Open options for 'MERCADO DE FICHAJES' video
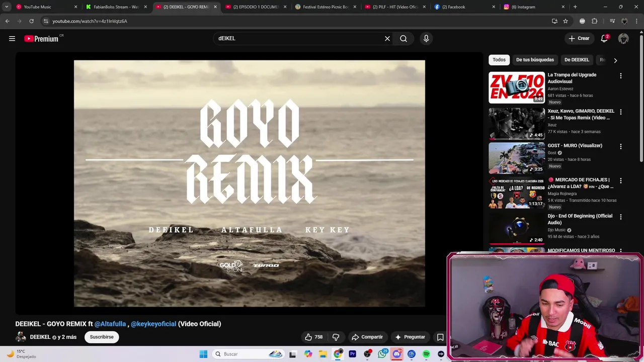 click(x=620, y=181)
